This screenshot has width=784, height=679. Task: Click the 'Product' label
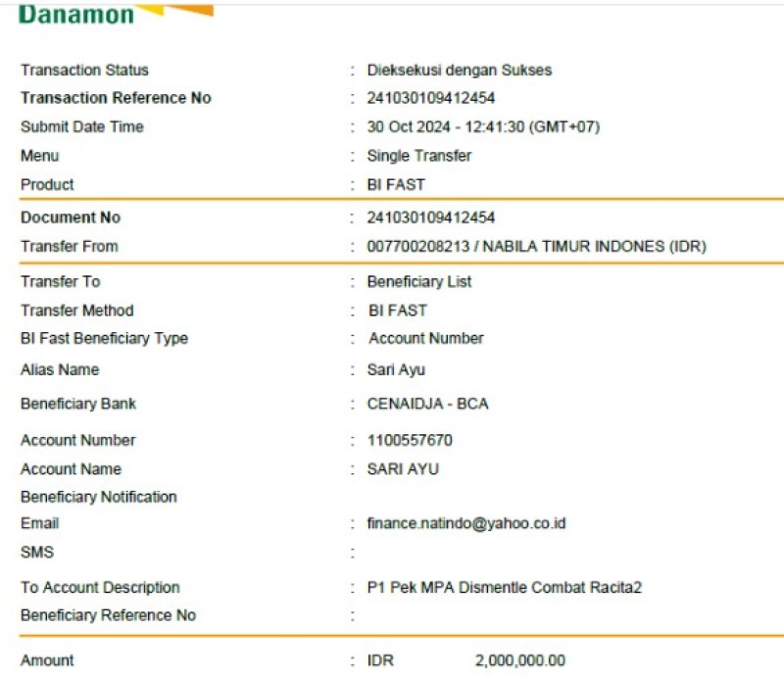(47, 185)
